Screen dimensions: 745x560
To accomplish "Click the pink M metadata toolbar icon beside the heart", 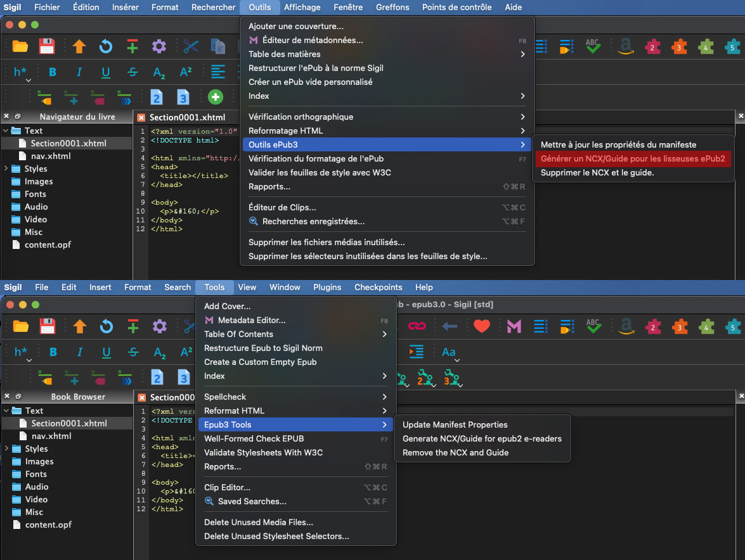I will (x=513, y=326).
